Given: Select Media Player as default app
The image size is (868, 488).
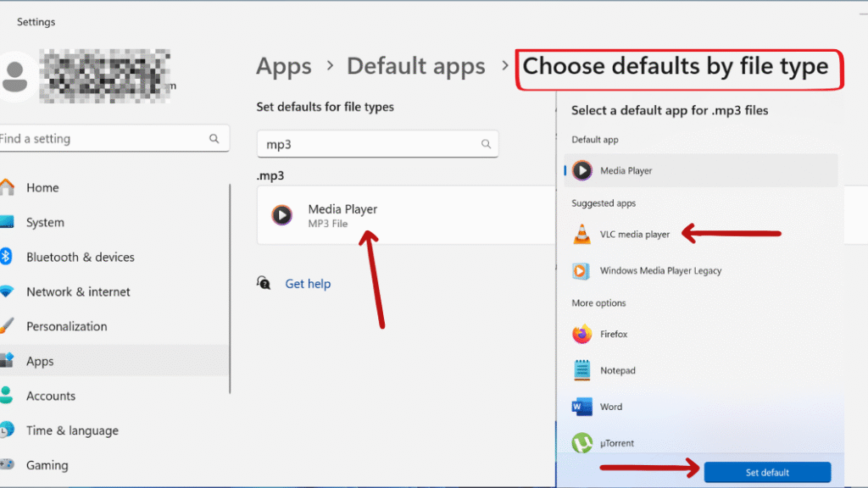Looking at the screenshot, I should pos(701,170).
